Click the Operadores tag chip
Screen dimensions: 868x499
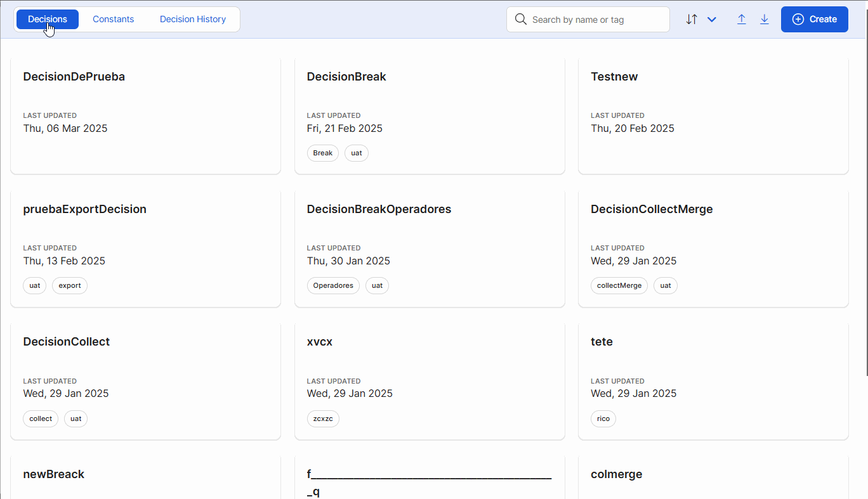click(333, 286)
